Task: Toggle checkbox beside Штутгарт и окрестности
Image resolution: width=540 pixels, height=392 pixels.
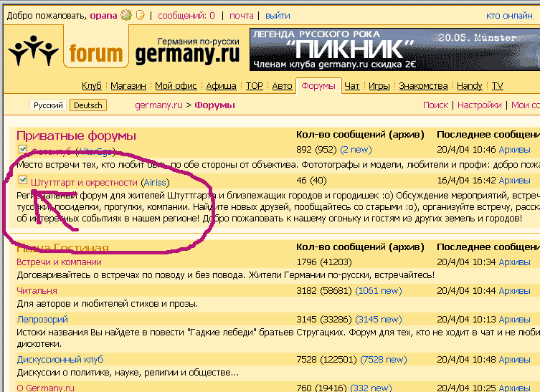Action: tap(23, 180)
